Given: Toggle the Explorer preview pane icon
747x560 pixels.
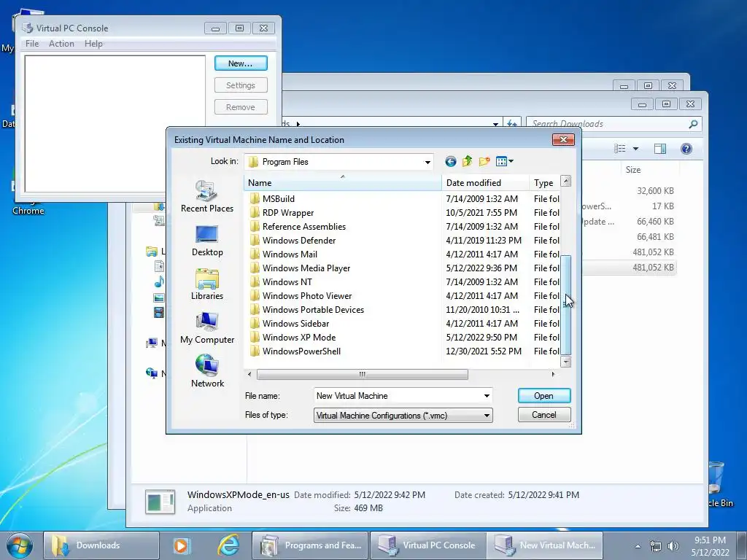Looking at the screenshot, I should click(x=659, y=149).
